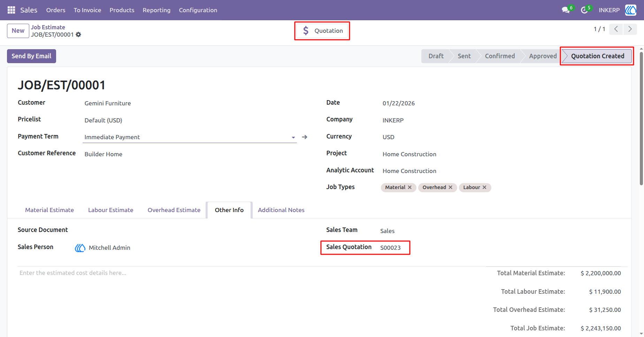Open Payment Term external link arrow
The width and height of the screenshot is (644, 337).
(305, 137)
